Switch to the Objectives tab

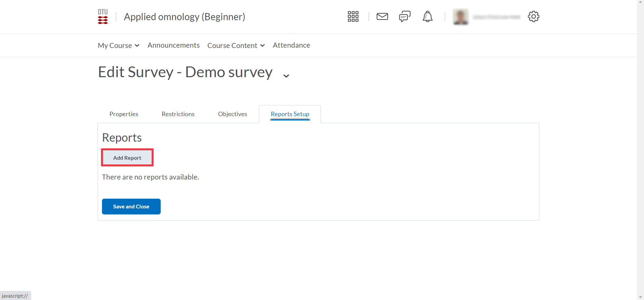click(x=232, y=114)
